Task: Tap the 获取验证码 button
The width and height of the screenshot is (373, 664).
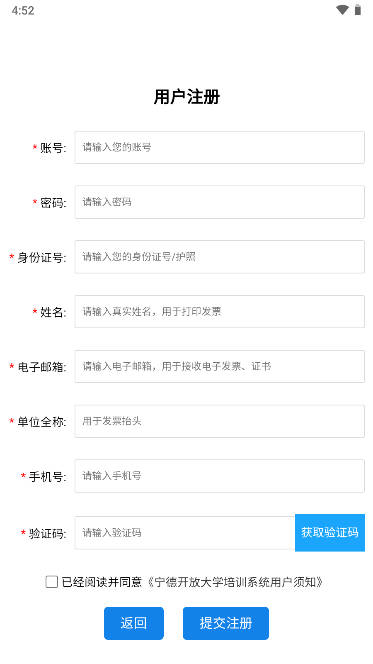Action: pos(330,533)
